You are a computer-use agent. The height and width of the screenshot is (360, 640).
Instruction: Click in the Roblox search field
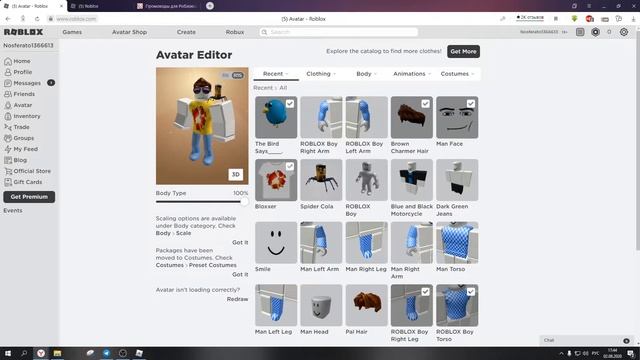(x=338, y=32)
